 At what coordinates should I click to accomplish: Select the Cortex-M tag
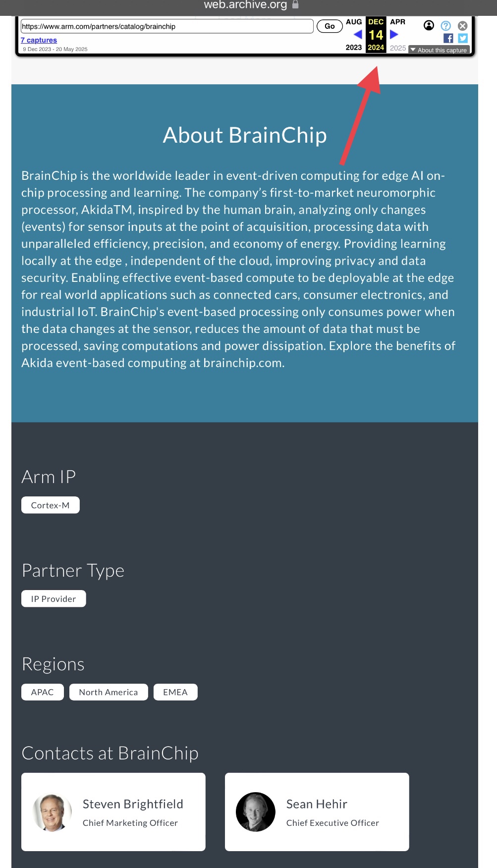tap(50, 505)
